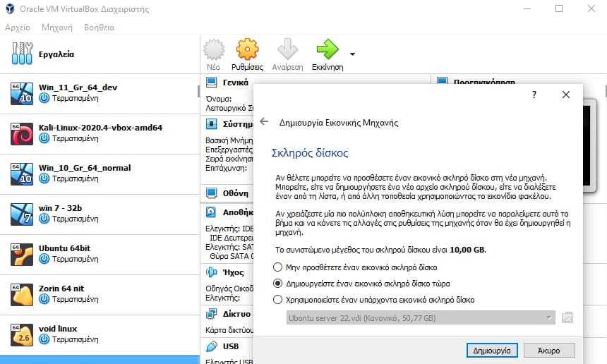This screenshot has height=364, width=607.
Task: Select the win 7 - 32b machine icon
Action: [x=22, y=214]
